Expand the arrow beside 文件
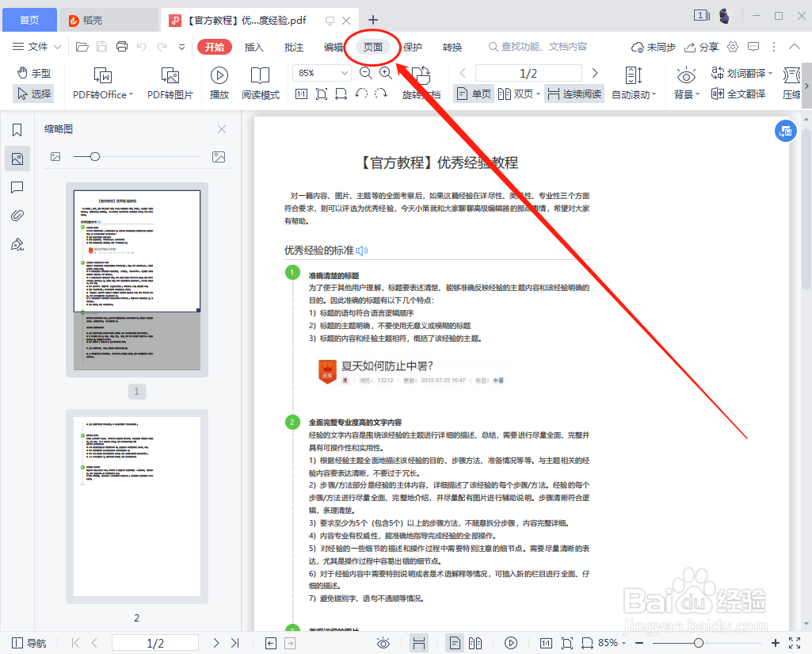This screenshot has width=812, height=654. coord(58,47)
